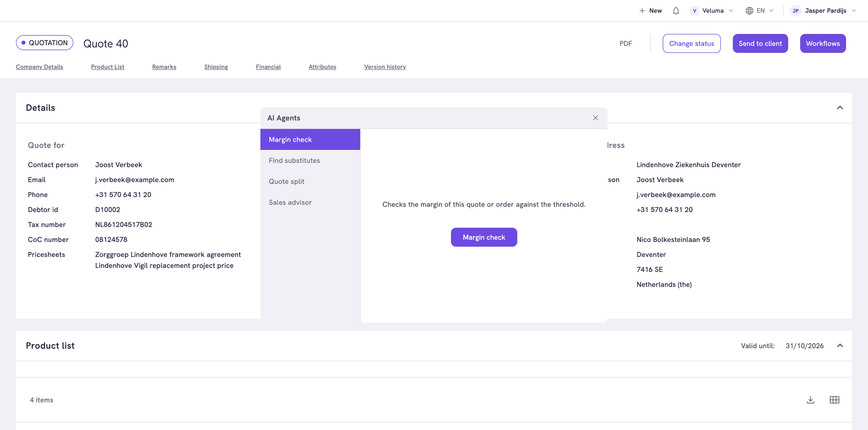868x430 pixels.
Task: Open the EN language selector
Action: tap(760, 10)
